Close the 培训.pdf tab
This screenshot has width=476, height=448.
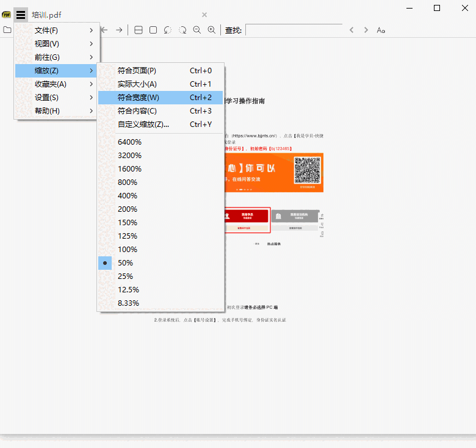204,15
